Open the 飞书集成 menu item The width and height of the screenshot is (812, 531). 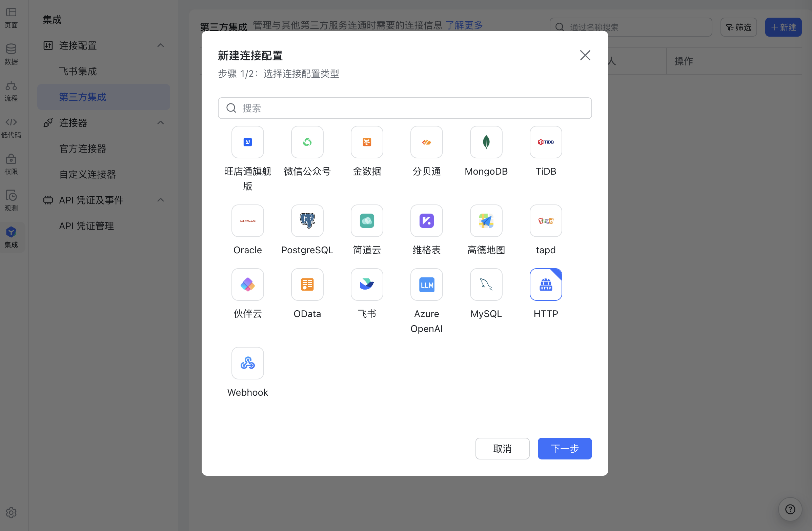coord(103,71)
